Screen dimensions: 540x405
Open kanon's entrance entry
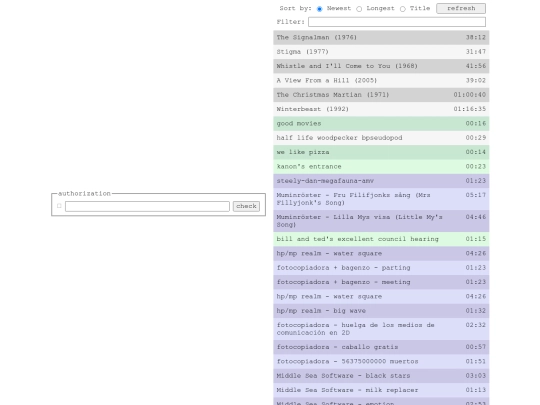tap(381, 167)
